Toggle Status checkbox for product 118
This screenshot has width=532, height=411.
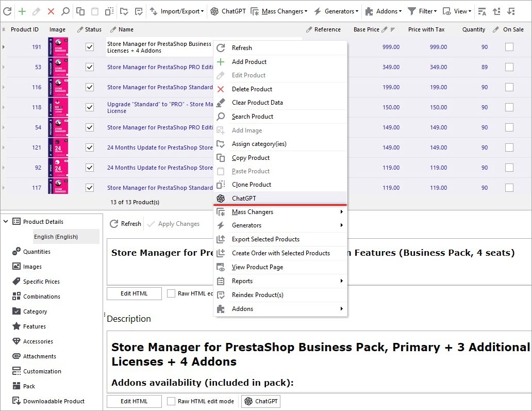coord(90,107)
